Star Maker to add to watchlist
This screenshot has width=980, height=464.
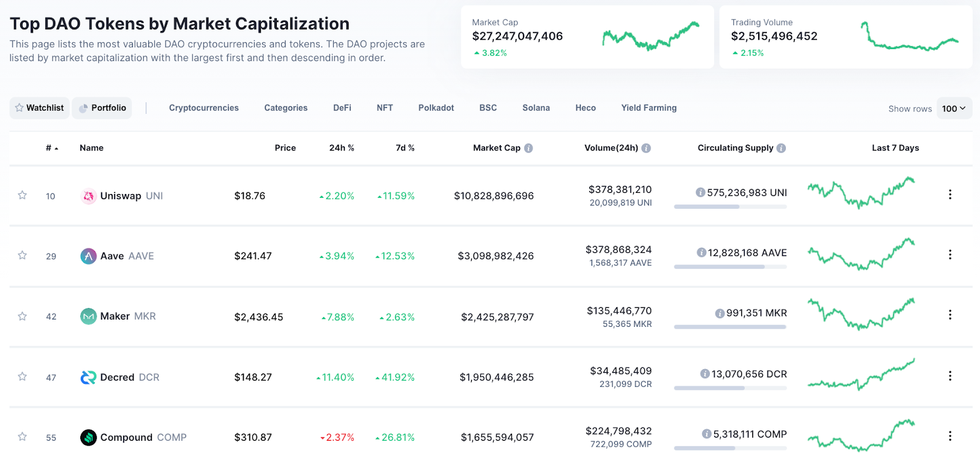[x=22, y=316]
